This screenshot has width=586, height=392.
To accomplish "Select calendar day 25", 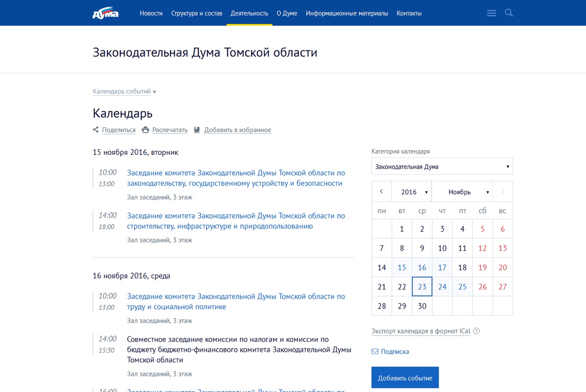I will click(x=462, y=287).
